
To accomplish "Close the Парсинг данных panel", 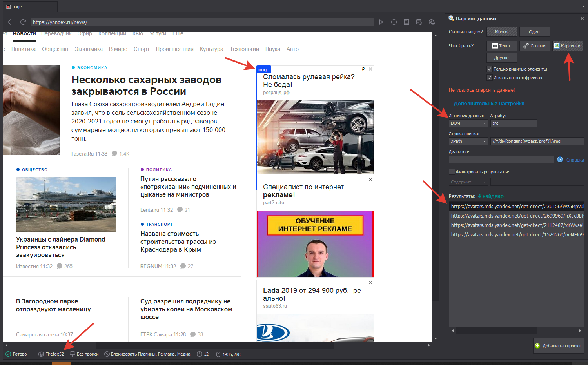I will [582, 18].
